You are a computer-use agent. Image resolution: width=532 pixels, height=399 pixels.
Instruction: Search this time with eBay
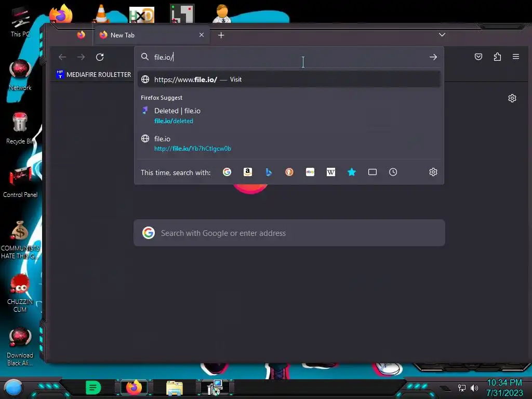(x=310, y=172)
